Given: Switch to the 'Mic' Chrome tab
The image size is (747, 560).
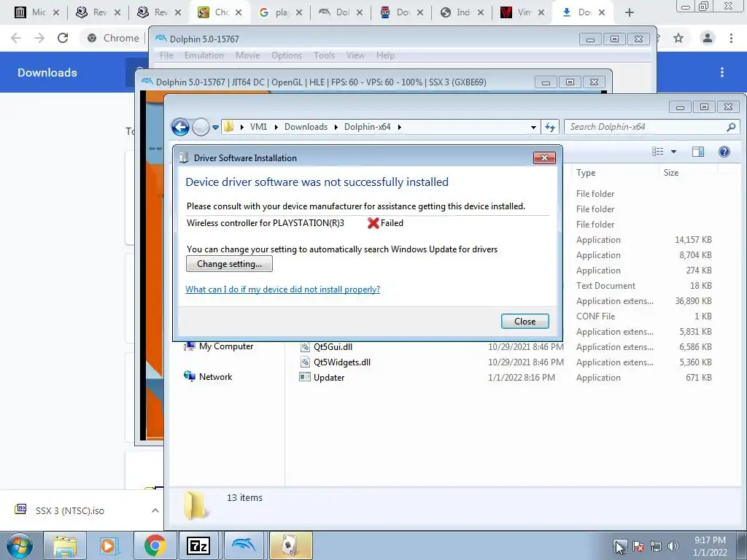Looking at the screenshot, I should click(x=37, y=12).
